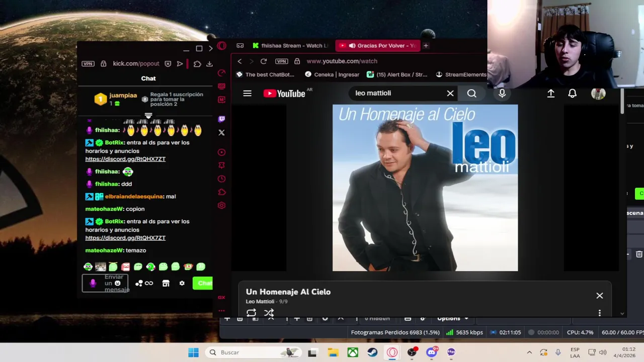Click the taskbar Buscar search box
The height and width of the screenshot is (362, 644).
254,352
